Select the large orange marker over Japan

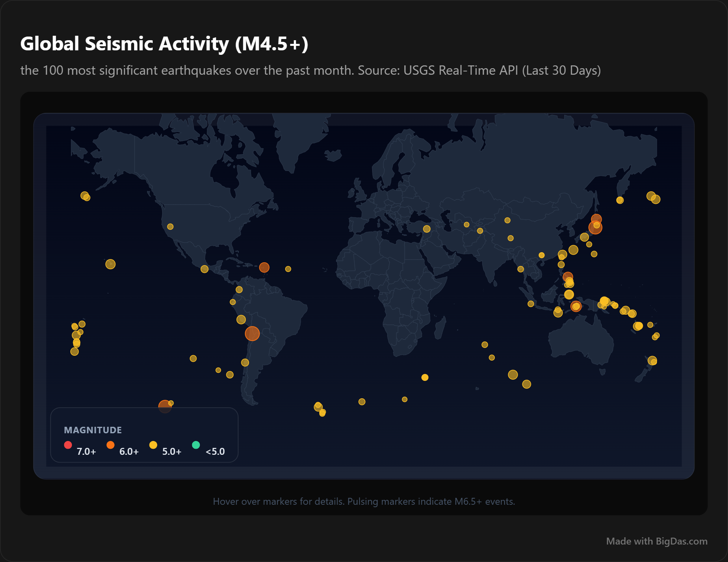click(x=595, y=227)
